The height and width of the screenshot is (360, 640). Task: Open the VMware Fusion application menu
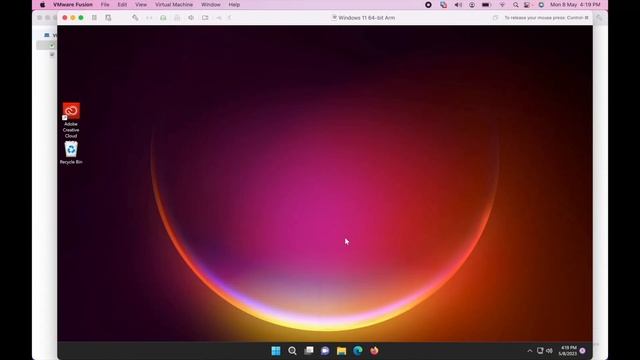(73, 5)
